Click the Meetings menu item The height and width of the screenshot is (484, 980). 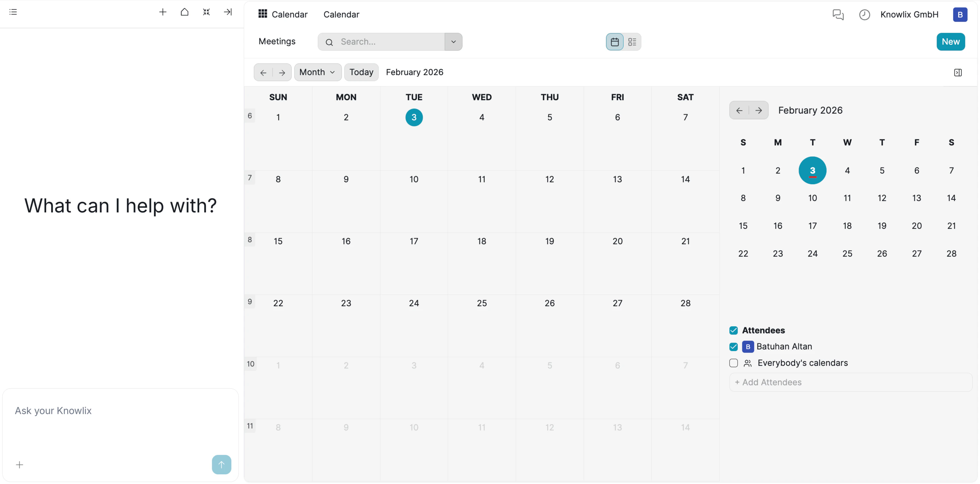point(277,41)
